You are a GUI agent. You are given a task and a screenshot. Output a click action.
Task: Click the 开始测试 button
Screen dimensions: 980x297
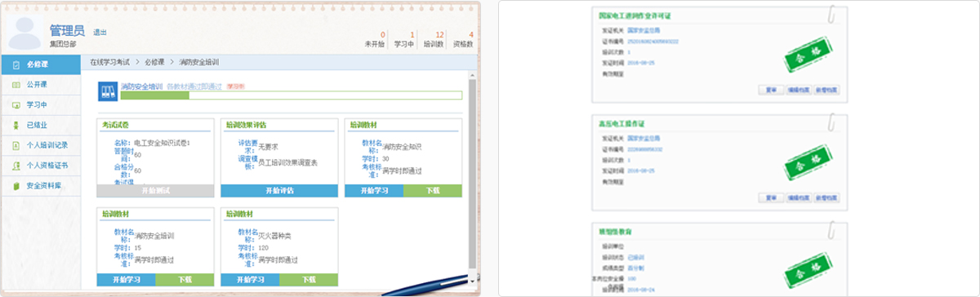pyautogui.click(x=156, y=190)
